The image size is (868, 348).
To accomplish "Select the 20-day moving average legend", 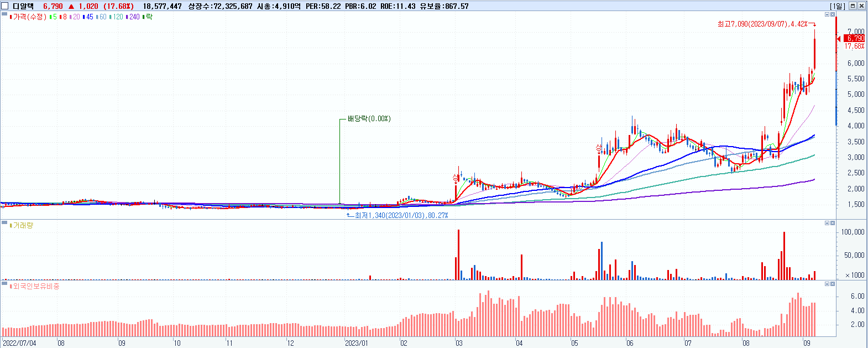I will coord(75,17).
